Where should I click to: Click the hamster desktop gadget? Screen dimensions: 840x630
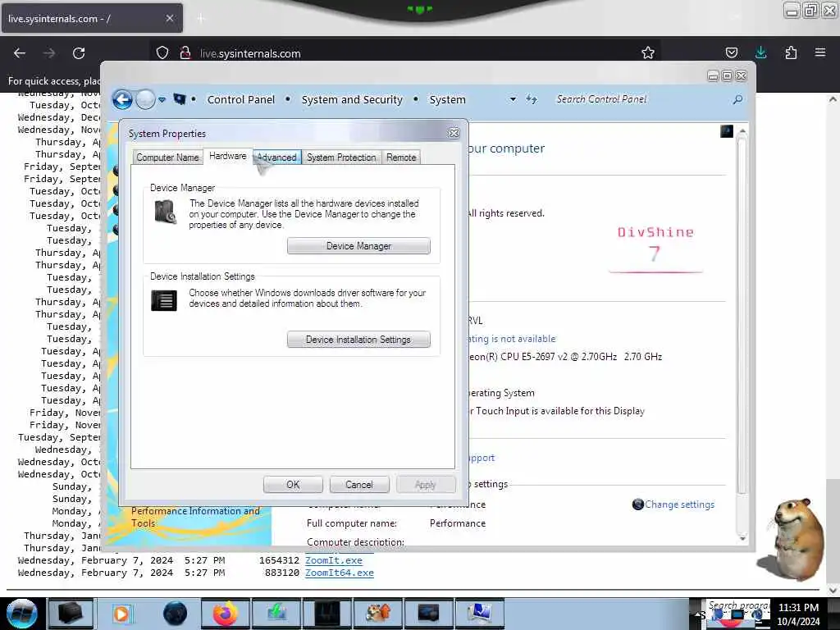[x=793, y=538]
